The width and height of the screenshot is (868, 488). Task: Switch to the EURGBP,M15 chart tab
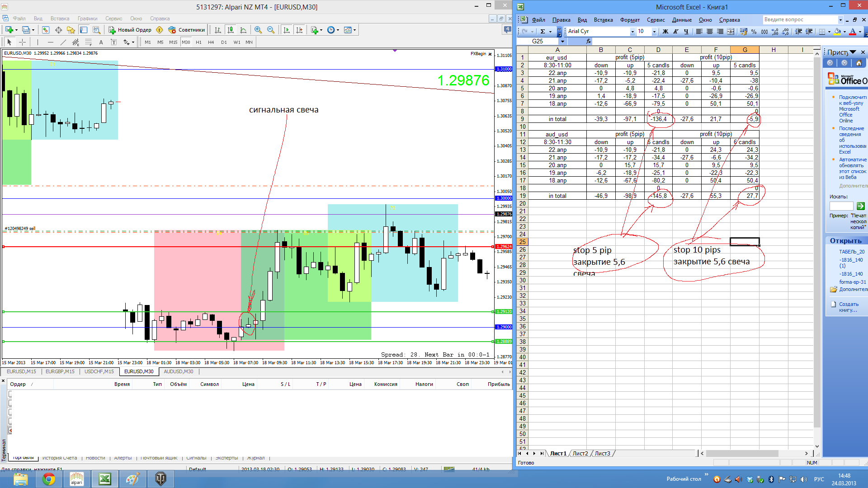pos(60,371)
